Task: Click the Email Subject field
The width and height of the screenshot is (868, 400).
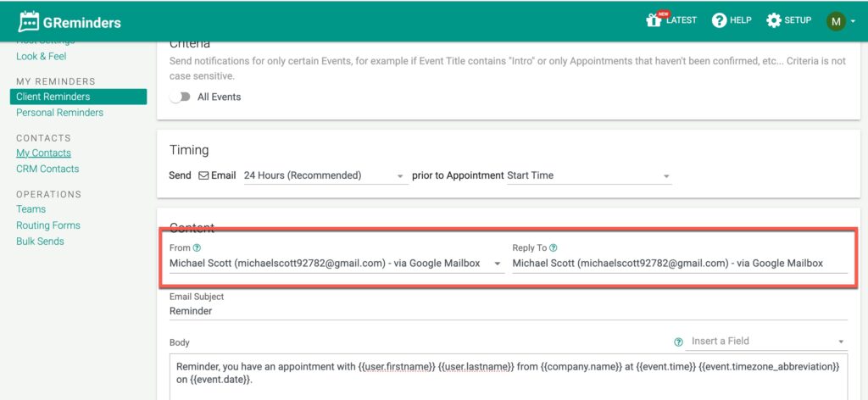Action: click(508, 311)
